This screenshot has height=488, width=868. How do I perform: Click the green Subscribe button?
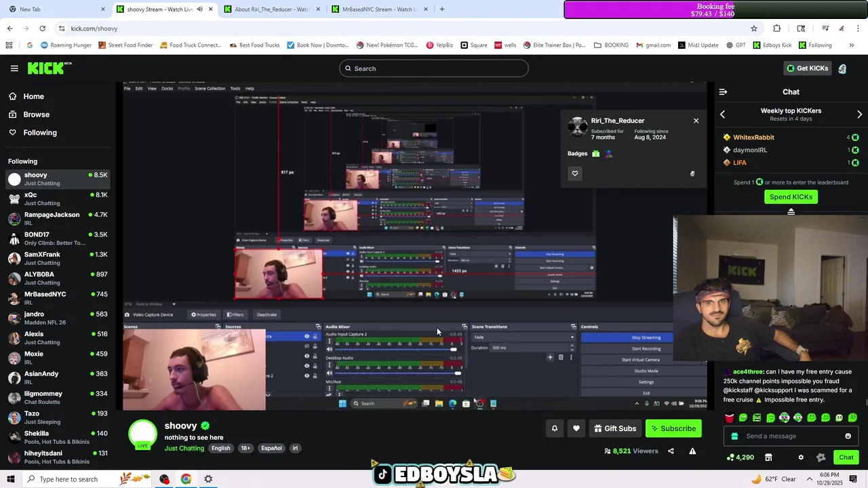[673, 428]
